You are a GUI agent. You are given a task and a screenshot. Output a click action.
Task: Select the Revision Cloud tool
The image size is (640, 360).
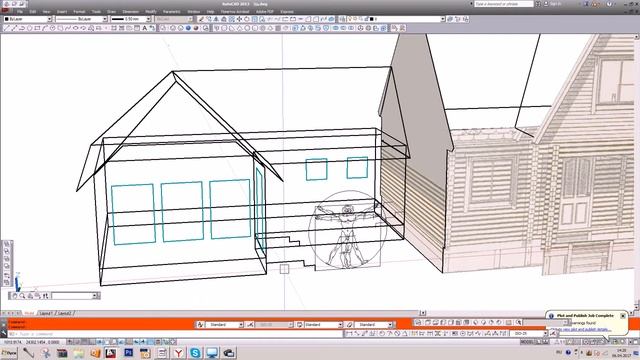coord(60,28)
